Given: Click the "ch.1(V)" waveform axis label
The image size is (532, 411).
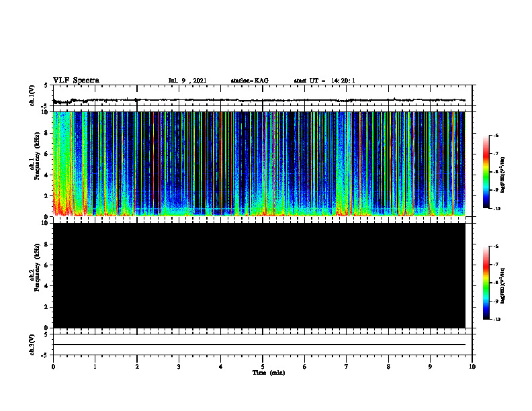Looking at the screenshot, I should point(32,95).
